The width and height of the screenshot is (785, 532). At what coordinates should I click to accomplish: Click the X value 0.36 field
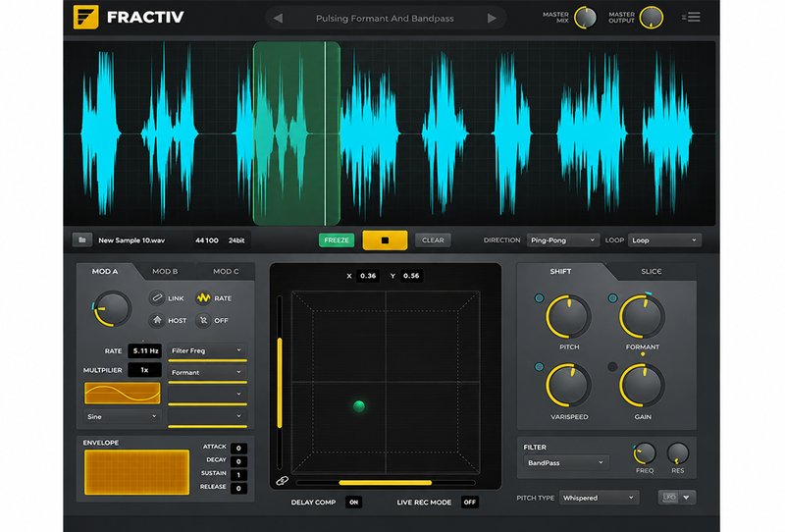coord(367,276)
